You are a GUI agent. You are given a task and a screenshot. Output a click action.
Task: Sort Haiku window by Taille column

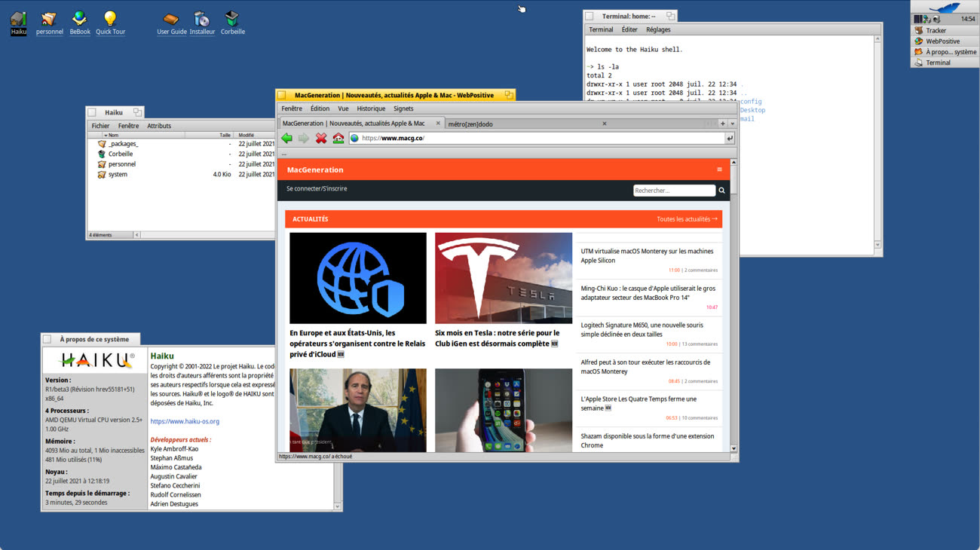coord(210,135)
